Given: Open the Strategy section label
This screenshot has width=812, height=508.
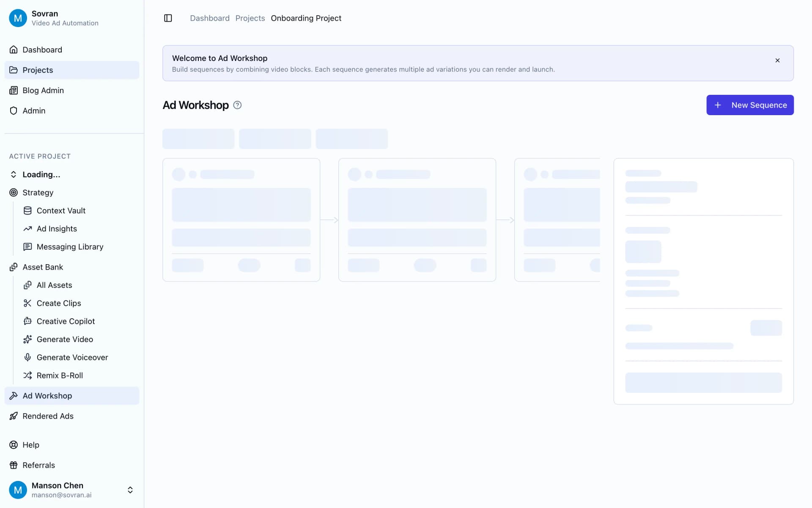Looking at the screenshot, I should 38,193.
